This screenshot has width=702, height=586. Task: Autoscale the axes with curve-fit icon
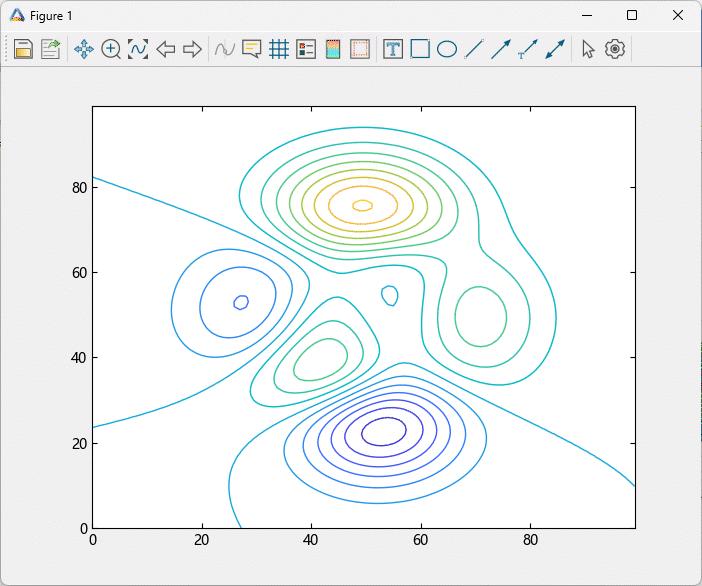[138, 49]
